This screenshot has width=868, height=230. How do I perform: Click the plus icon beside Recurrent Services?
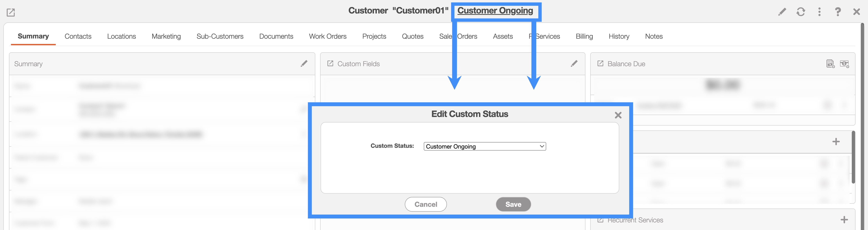(x=844, y=220)
